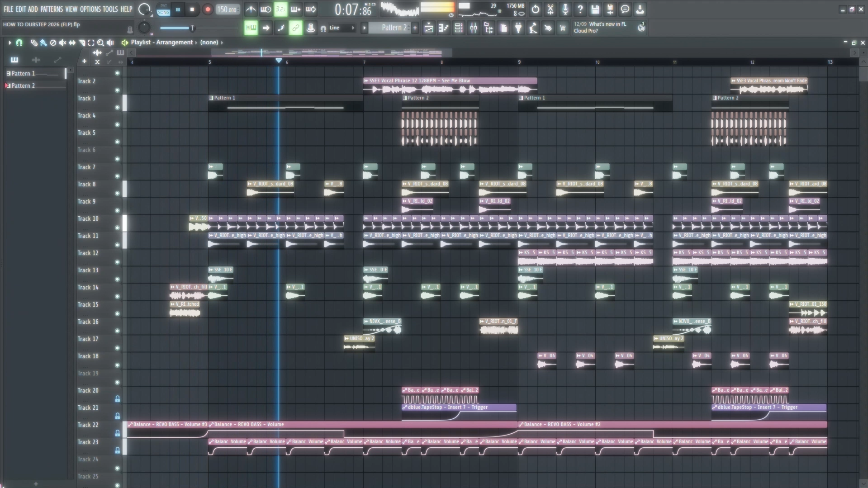This screenshot has width=868, height=488.
Task: Open the playlist options menu arrow
Action: (9, 43)
